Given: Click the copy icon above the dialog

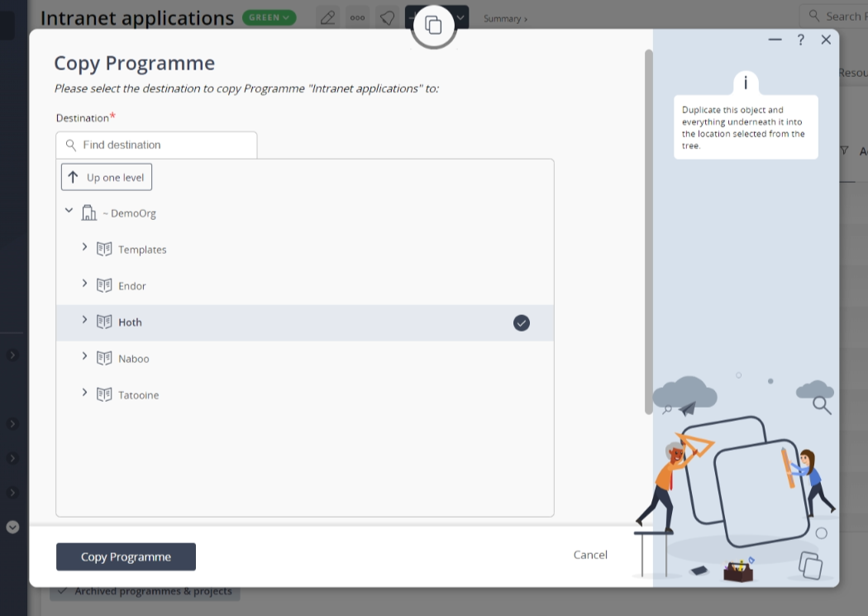Looking at the screenshot, I should point(433,25).
